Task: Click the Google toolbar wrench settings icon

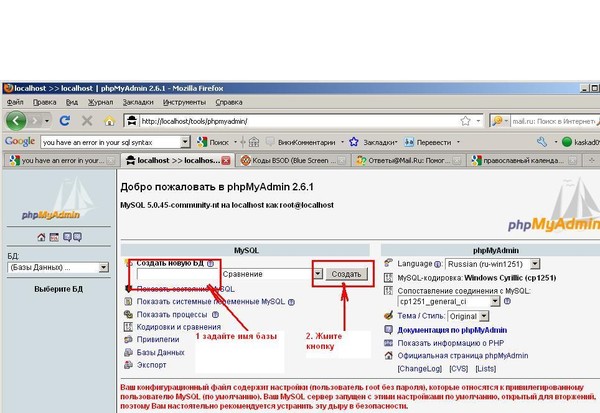Action: coord(542,142)
